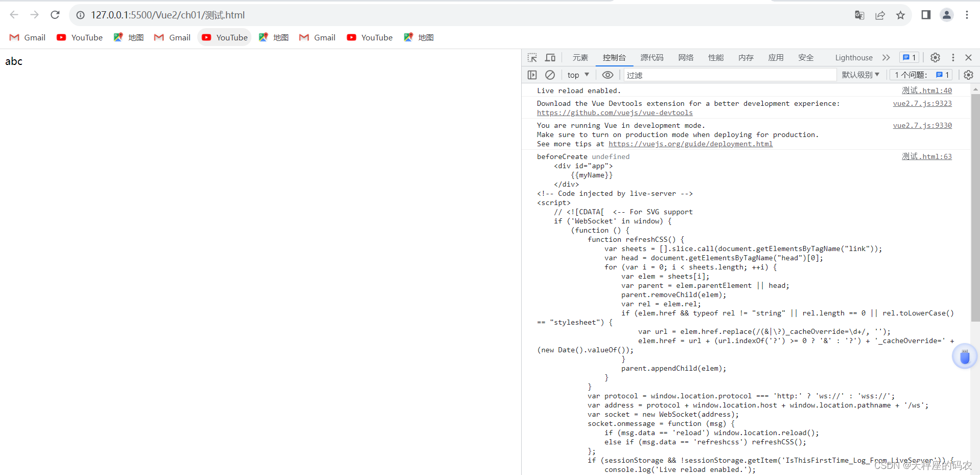Switch to the 元素 tab
980x475 pixels.
580,58
